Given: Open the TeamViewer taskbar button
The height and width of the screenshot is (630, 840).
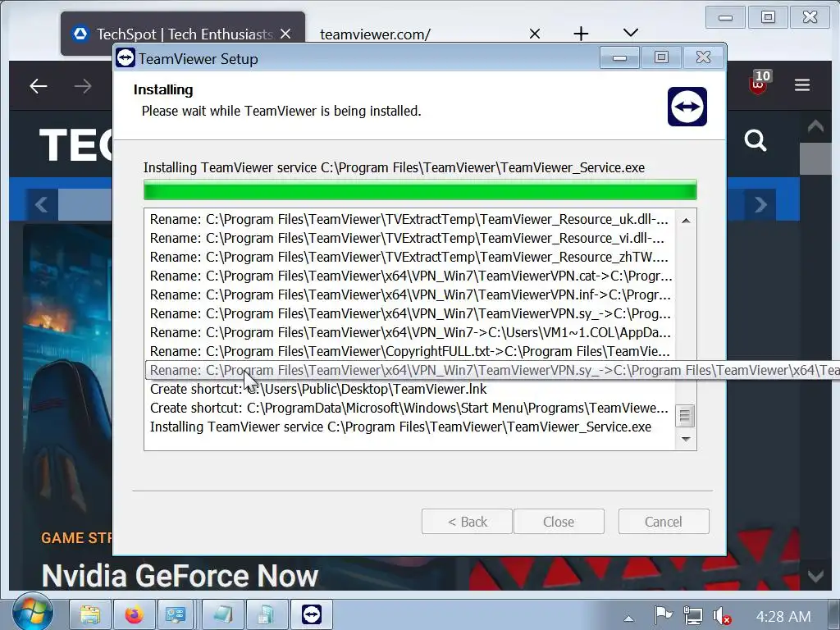Looking at the screenshot, I should (311, 614).
